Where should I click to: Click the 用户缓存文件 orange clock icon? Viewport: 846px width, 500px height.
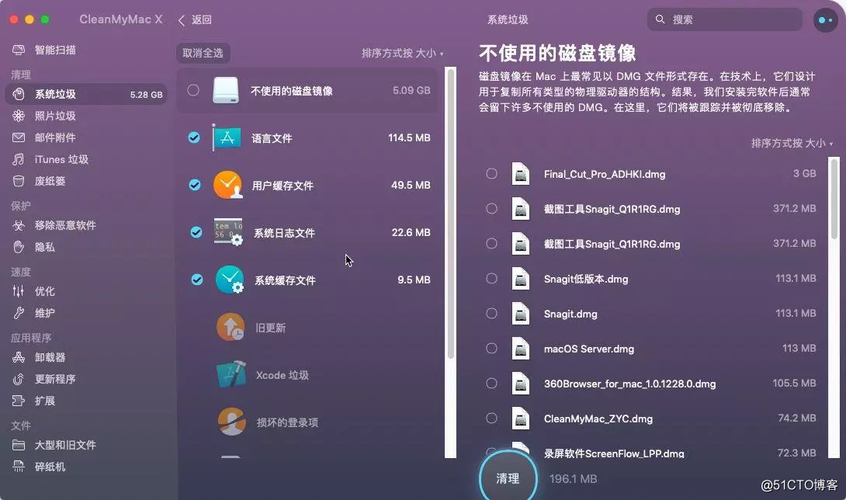228,185
